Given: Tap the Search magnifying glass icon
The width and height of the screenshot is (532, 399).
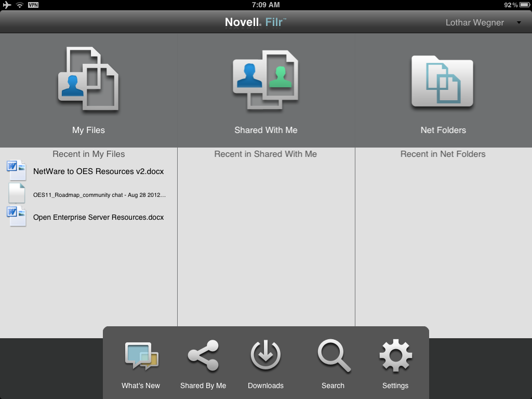Looking at the screenshot, I should 334,355.
